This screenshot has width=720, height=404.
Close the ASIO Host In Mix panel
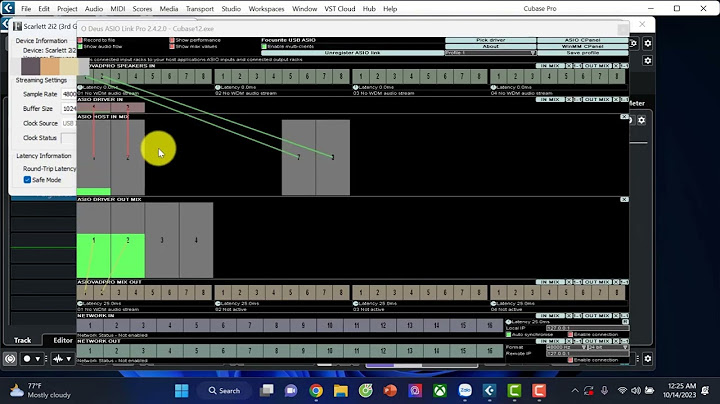[x=624, y=117]
